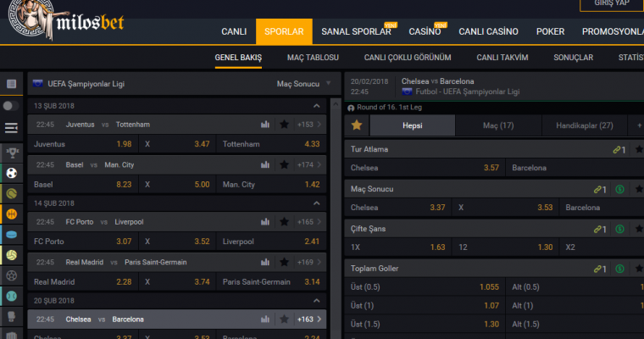Screen dimensions: 644x339
Task: Click the cashout icon in Maç Sonucu header
Action: 619,190
